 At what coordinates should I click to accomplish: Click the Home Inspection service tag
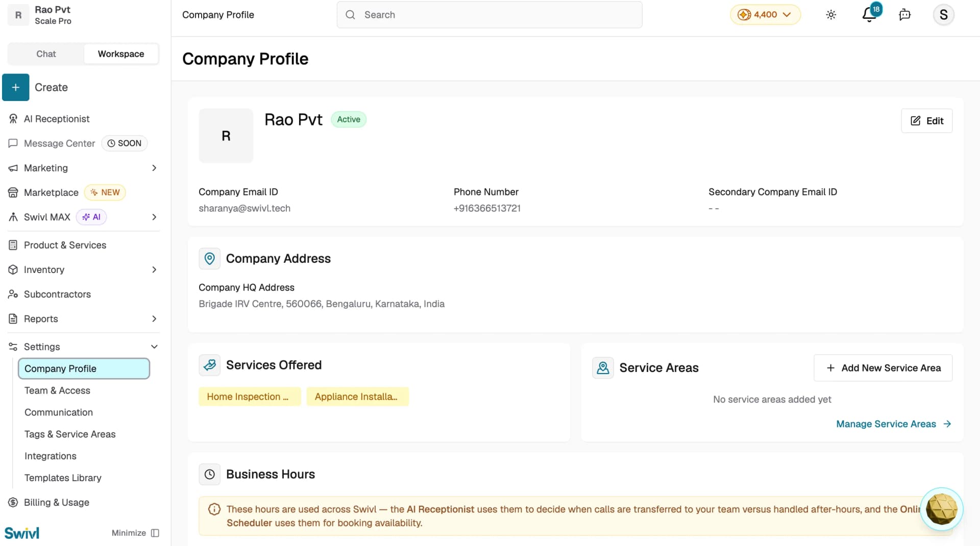pyautogui.click(x=250, y=396)
